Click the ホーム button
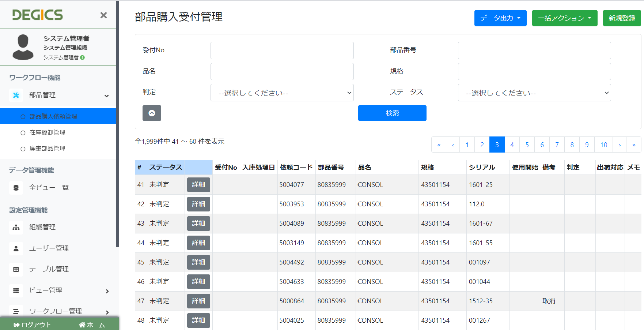Image resolution: width=644 pixels, height=330 pixels. 92,325
